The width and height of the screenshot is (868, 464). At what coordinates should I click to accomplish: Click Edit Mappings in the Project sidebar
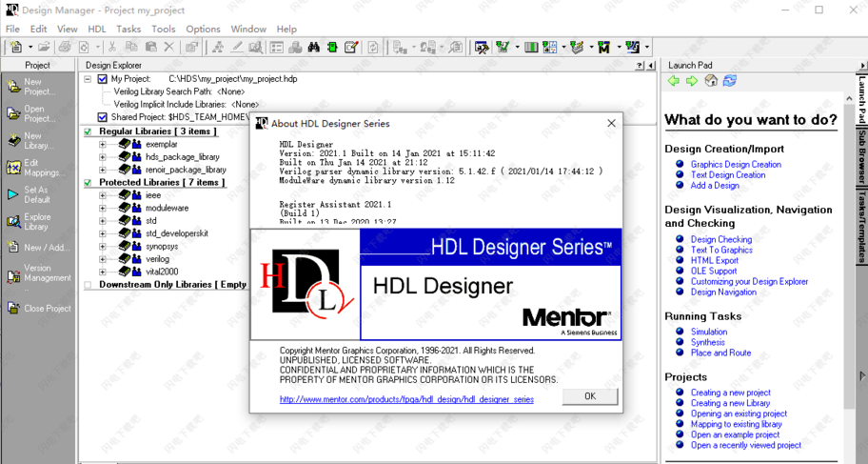click(38, 168)
